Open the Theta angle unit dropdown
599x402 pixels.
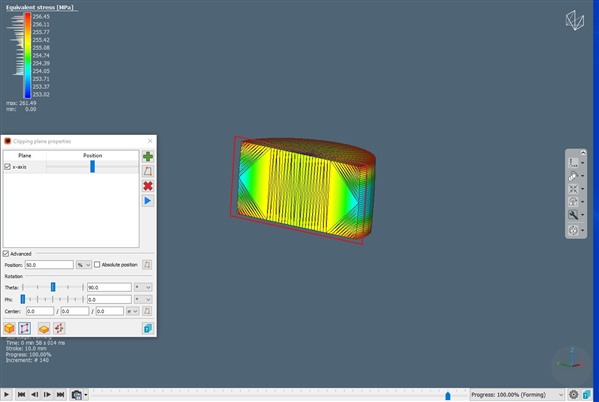pyautogui.click(x=143, y=287)
